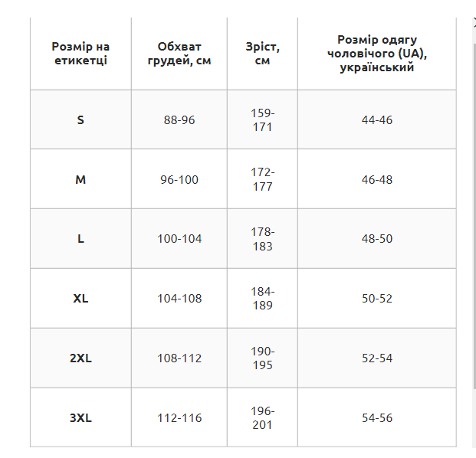
Task: Select the XL size label cell
Action: 80,299
